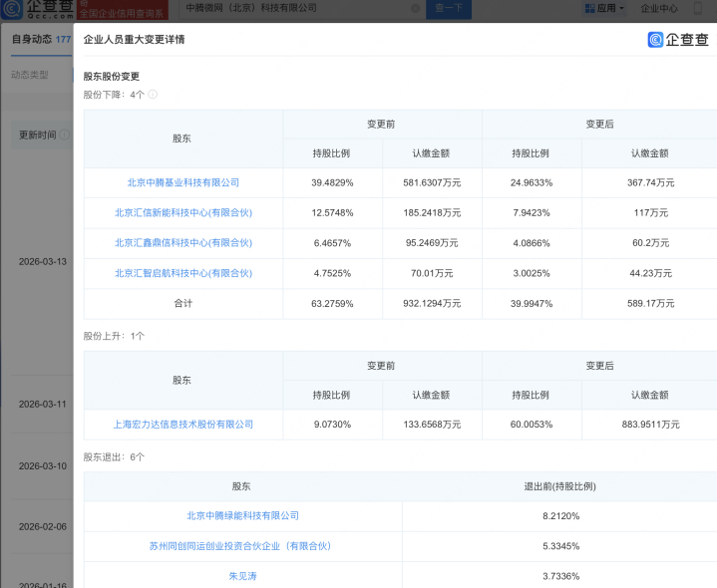Open 企业中心 in the top bar

tap(658, 8)
